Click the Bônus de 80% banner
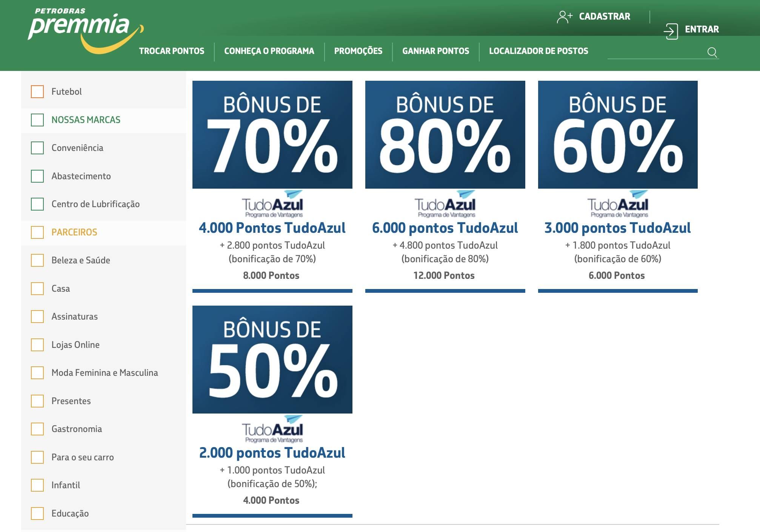The image size is (760, 532). click(445, 135)
